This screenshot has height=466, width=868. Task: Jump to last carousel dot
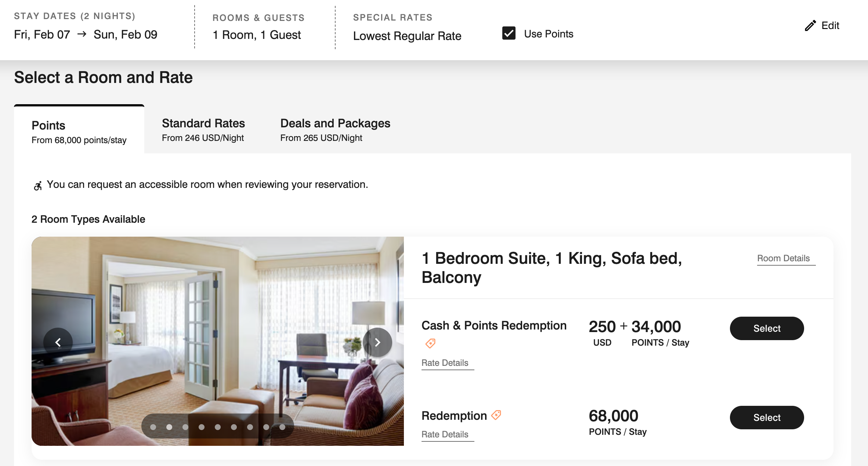[282, 427]
